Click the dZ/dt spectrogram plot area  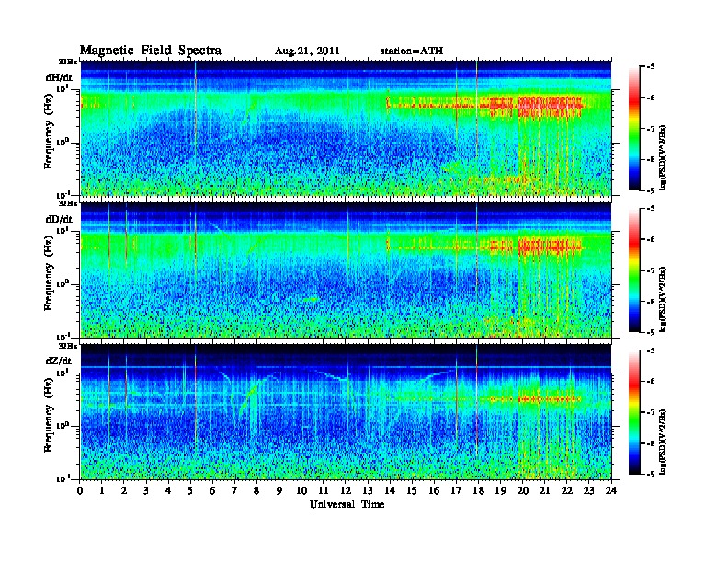[346, 412]
